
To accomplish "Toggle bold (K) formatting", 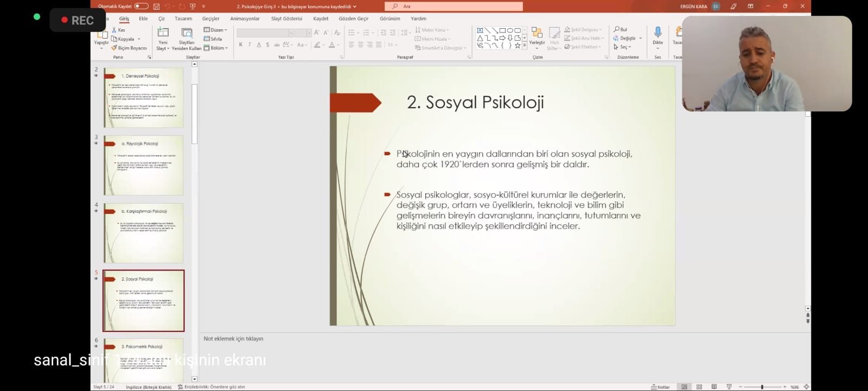I will (x=240, y=45).
